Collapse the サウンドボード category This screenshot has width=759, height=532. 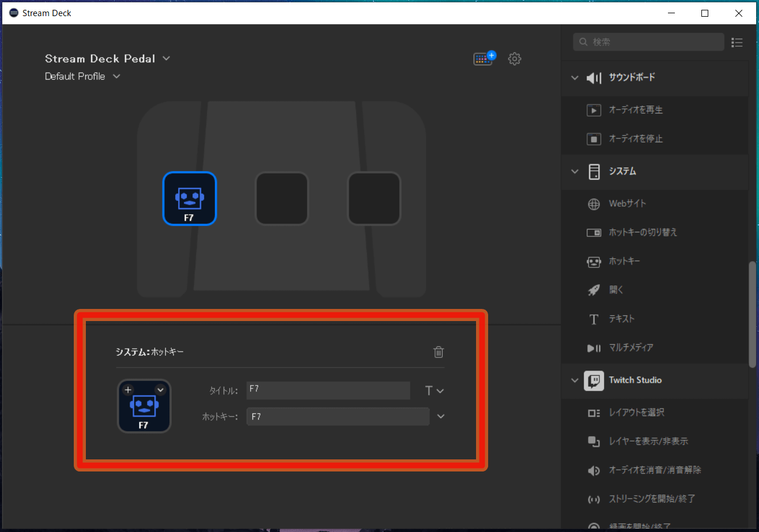[x=575, y=77]
